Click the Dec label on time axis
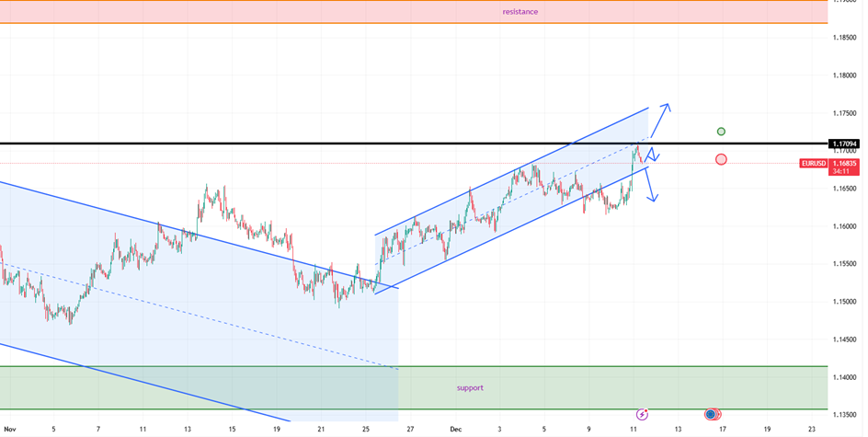This screenshot has width=868, height=437. tap(455, 429)
